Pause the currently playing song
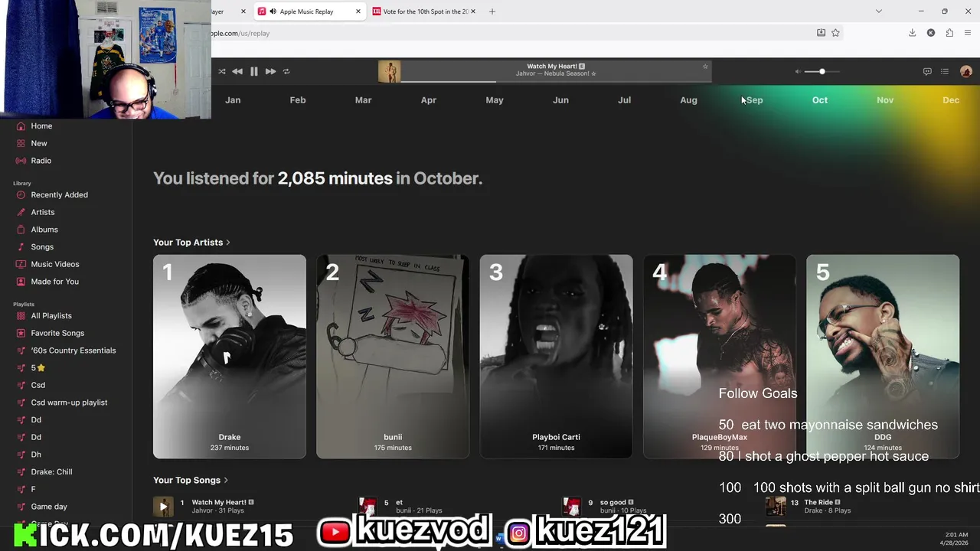 point(254,71)
